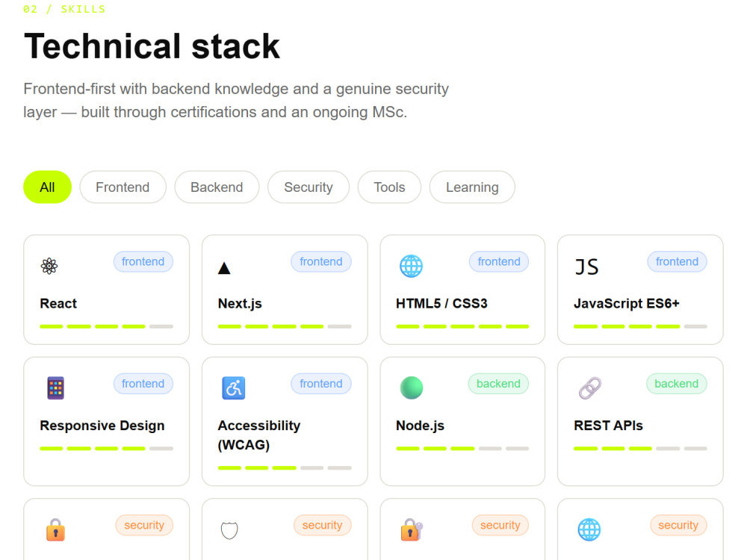This screenshot has height=560, width=747.
Task: Switch to the Tools filter
Action: [x=389, y=187]
